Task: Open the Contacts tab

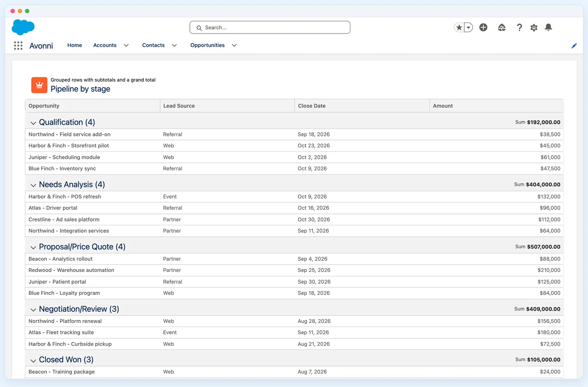Action: pyautogui.click(x=154, y=45)
